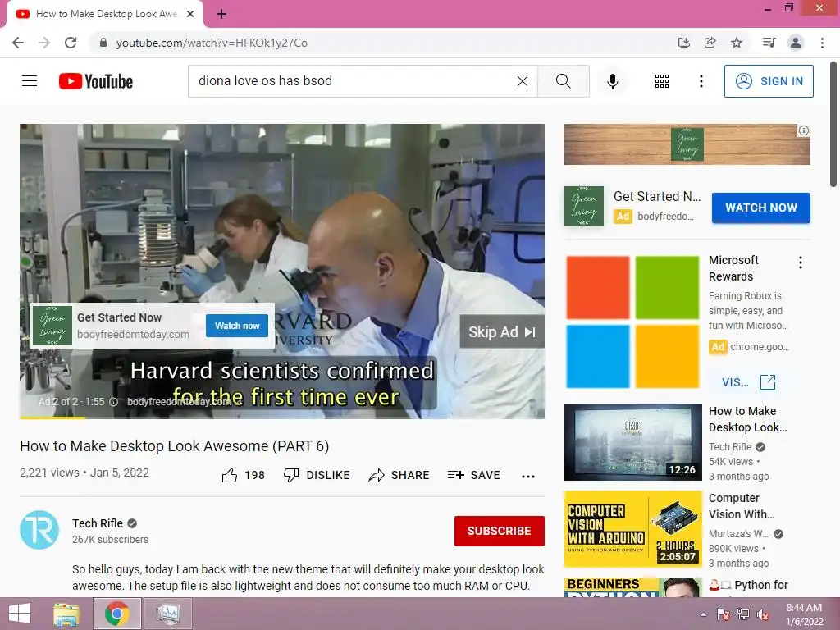Click bodyfreedomtoday.com link in ad overlay
840x630 pixels.
[134, 335]
